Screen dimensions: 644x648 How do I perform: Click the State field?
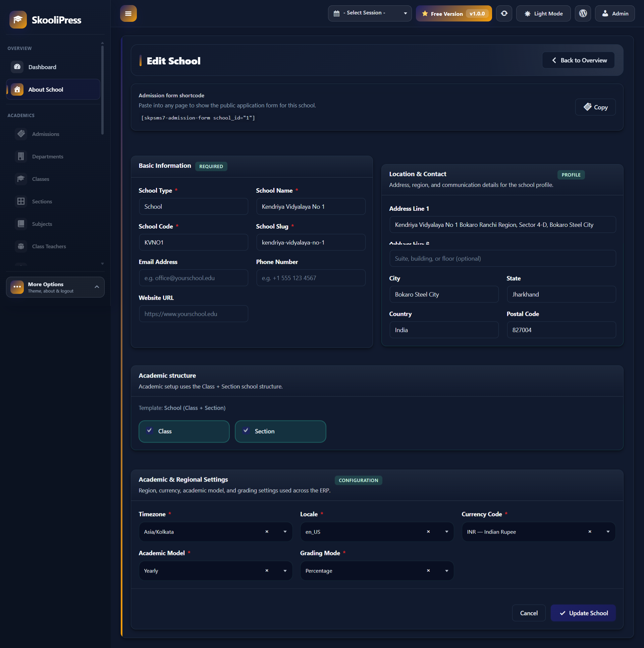[561, 294]
